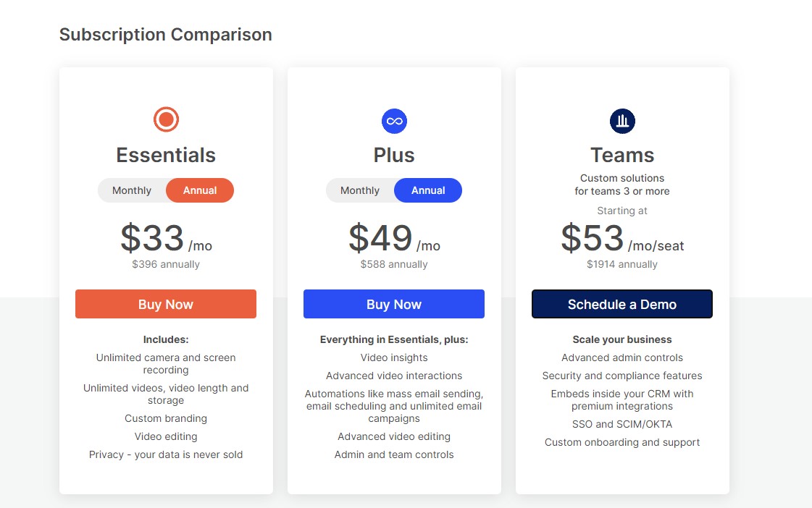The image size is (812, 508).
Task: Select Annual billing for Essentials
Action: point(200,190)
